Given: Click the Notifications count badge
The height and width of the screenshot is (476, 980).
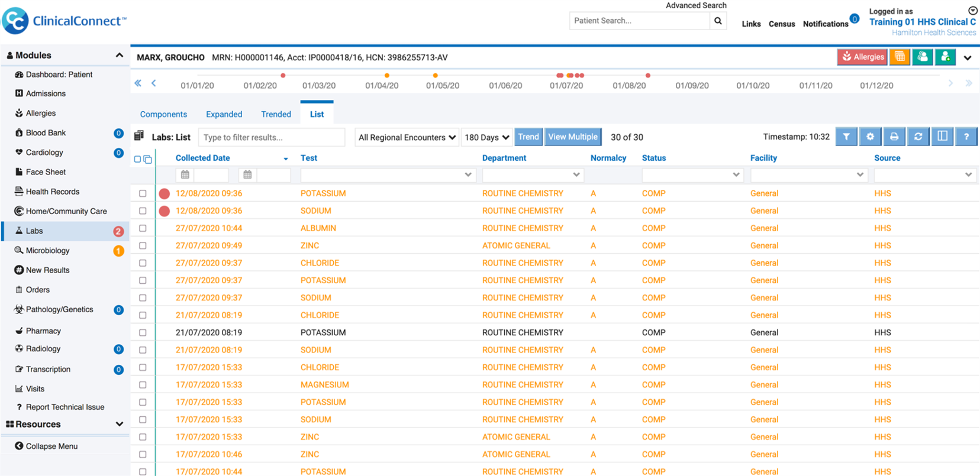Looking at the screenshot, I should point(855,19).
